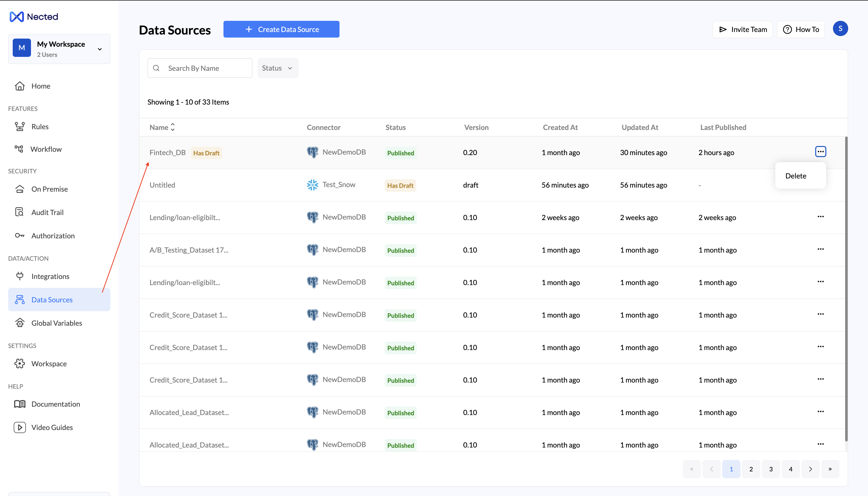868x496 pixels.
Task: Open Workflow from the sidebar
Action: [46, 149]
